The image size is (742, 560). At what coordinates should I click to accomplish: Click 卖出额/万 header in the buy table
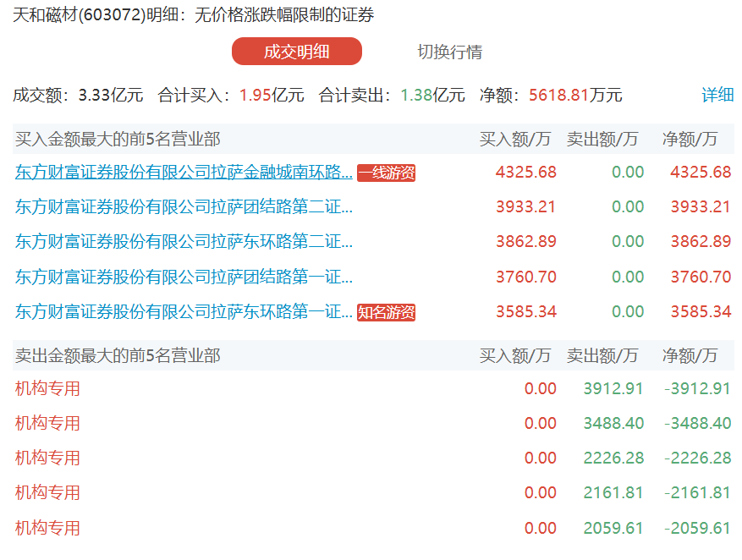pos(602,139)
